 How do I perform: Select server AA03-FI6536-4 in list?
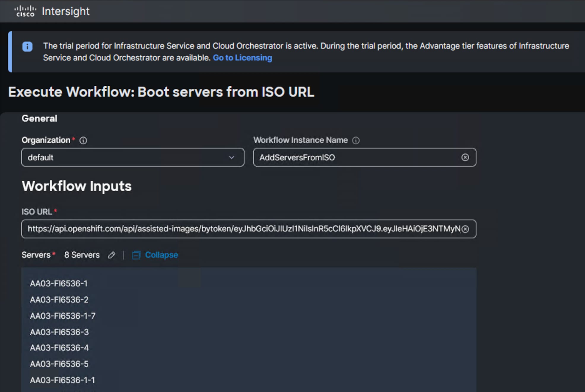point(59,348)
